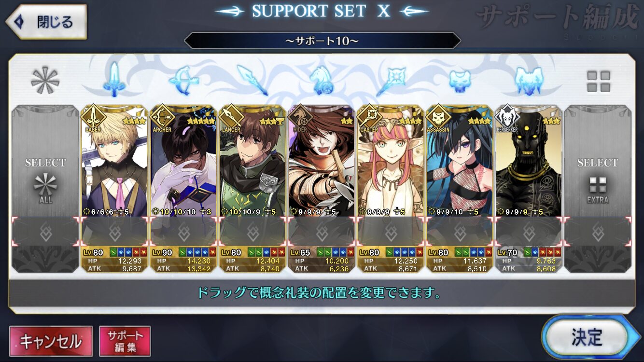Open the empty ALL support slot
Viewport: 644px width, 362px height.
click(x=45, y=188)
